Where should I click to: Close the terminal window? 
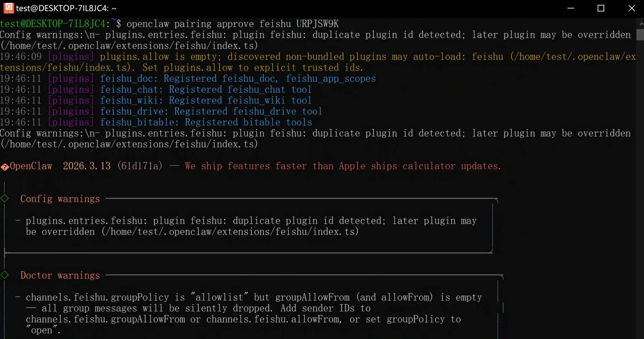(x=632, y=8)
